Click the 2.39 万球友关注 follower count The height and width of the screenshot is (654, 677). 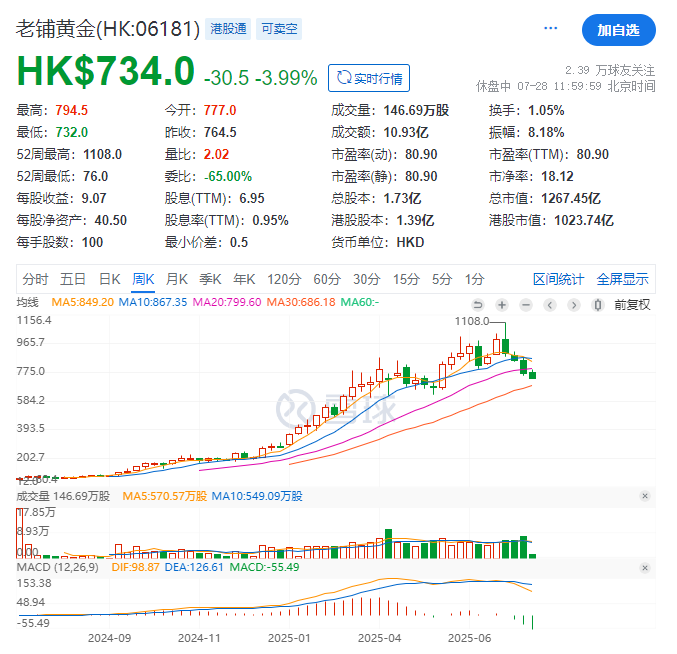pyautogui.click(x=610, y=70)
